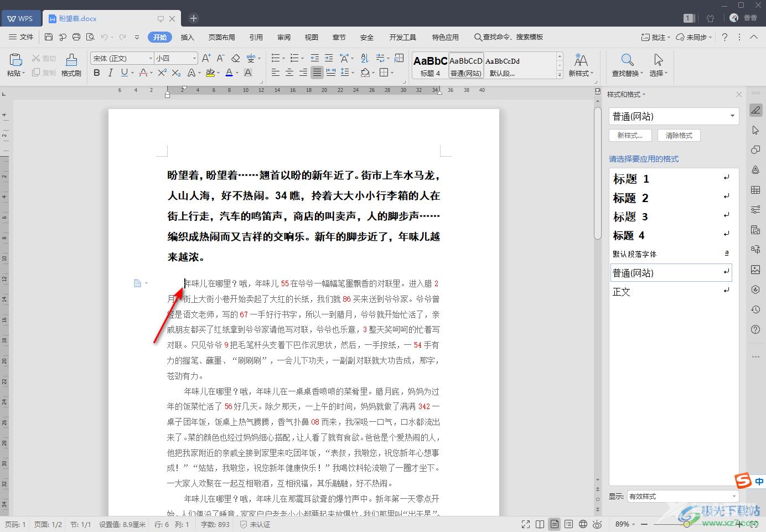766x532 pixels.
Task: Switch to web layout view
Action: pos(583,524)
